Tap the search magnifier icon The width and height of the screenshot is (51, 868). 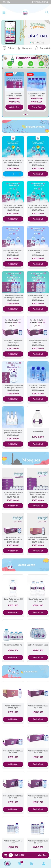[x=47, y=12]
